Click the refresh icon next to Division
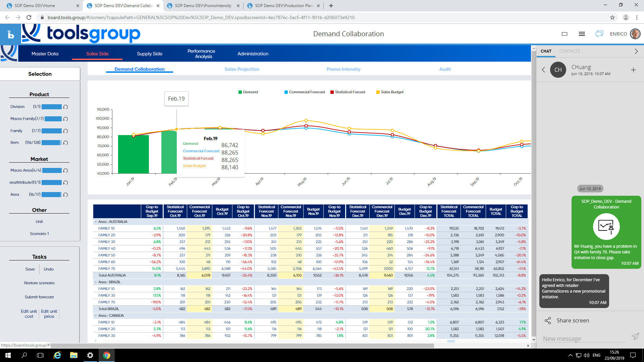The image size is (644, 362). click(65, 107)
